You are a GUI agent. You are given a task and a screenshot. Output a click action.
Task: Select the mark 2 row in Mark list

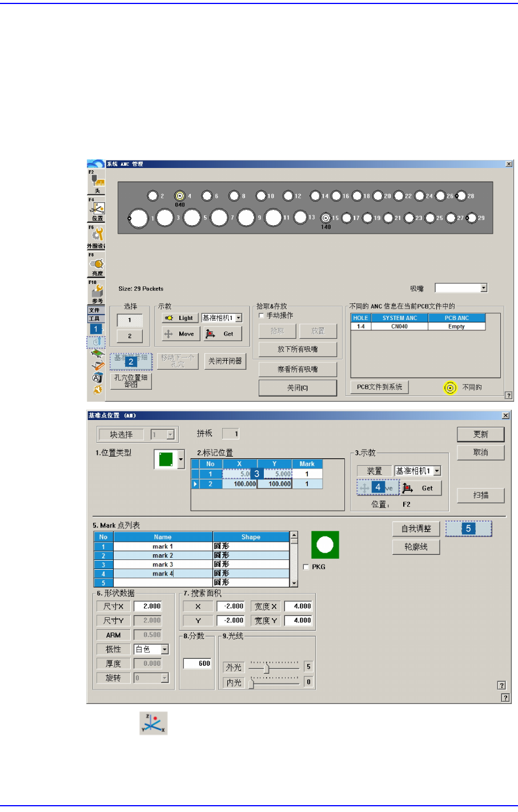pos(192,555)
